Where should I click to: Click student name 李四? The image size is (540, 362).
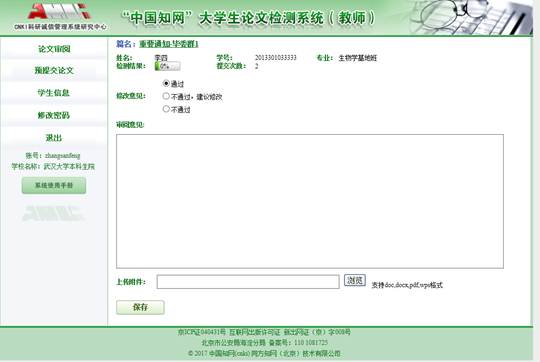pyautogui.click(x=160, y=58)
